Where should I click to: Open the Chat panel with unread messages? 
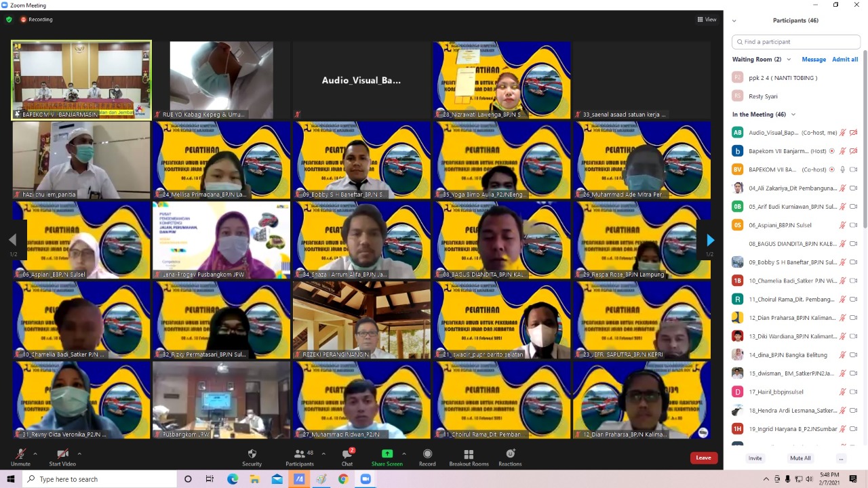pyautogui.click(x=347, y=457)
